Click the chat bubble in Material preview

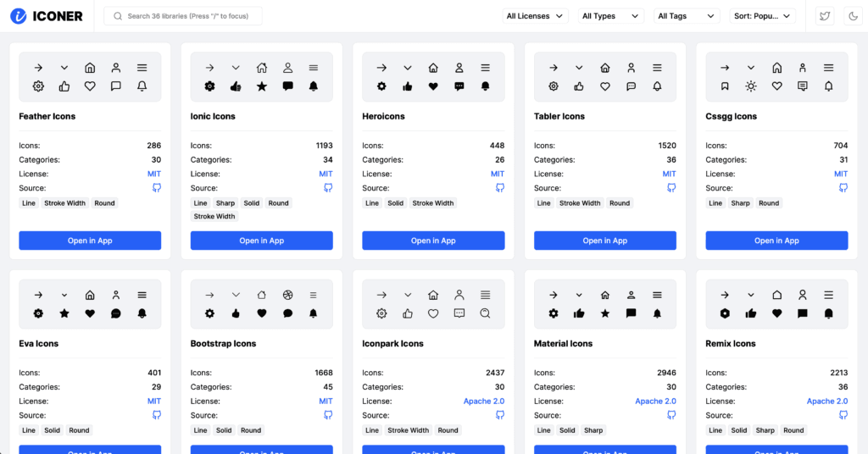click(x=631, y=313)
